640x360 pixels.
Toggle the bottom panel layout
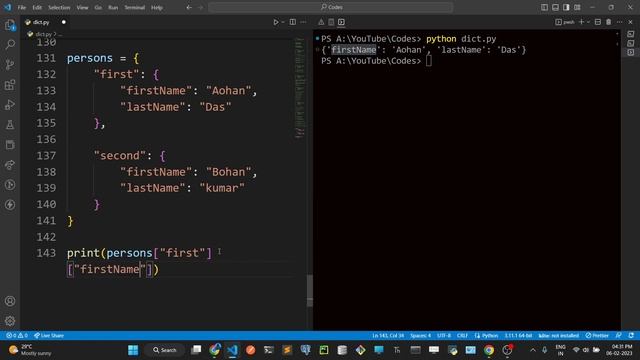tap(556, 7)
